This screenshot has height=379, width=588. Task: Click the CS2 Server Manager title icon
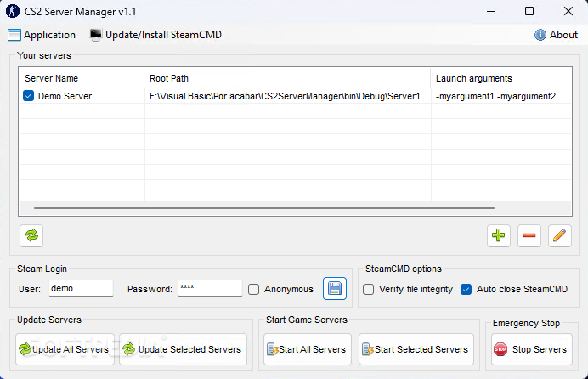[x=13, y=11]
